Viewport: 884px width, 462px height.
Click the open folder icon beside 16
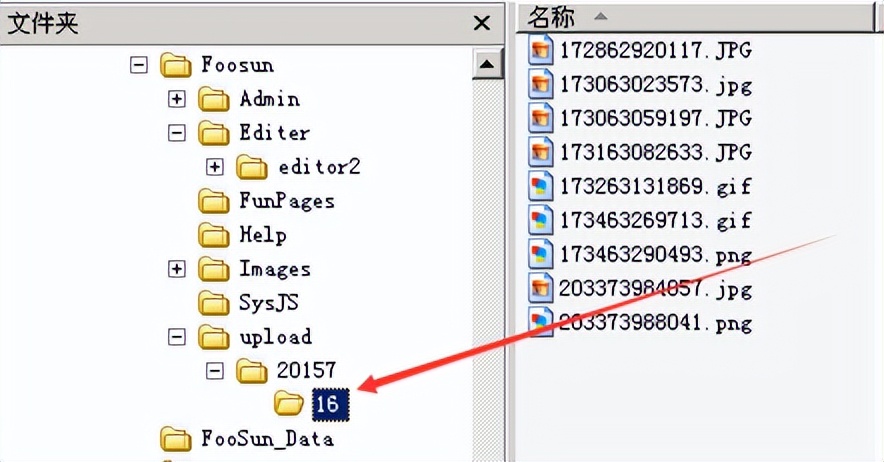(x=289, y=404)
